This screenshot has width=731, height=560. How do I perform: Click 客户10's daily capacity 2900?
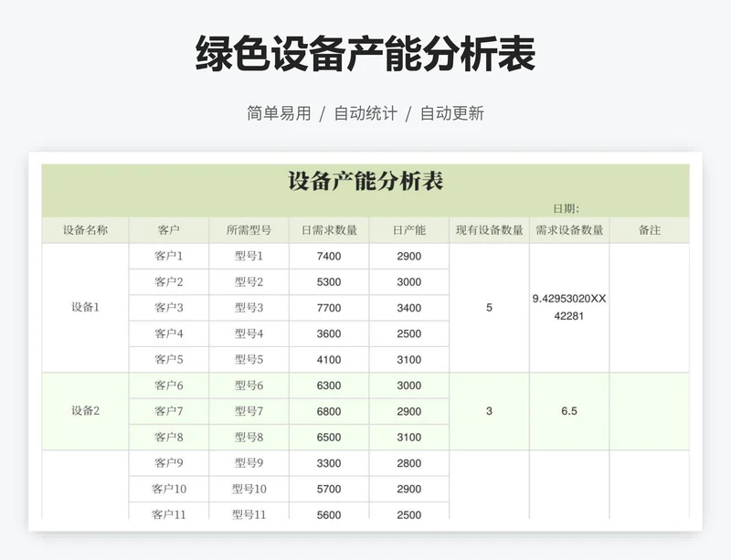click(x=409, y=489)
